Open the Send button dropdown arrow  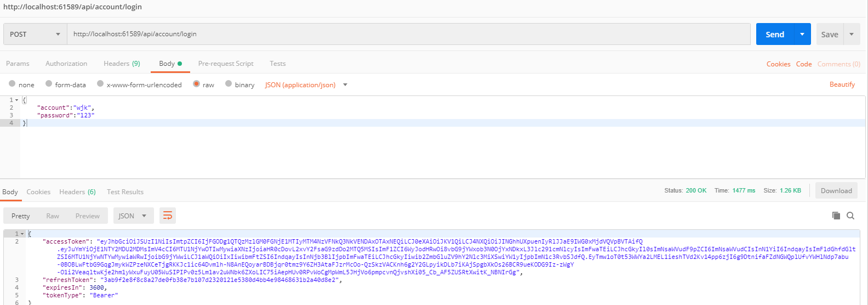coord(802,34)
